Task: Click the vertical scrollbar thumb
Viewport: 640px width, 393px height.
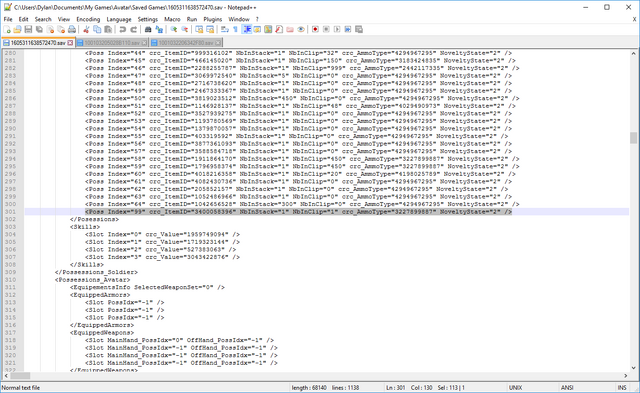Action: click(x=633, y=138)
